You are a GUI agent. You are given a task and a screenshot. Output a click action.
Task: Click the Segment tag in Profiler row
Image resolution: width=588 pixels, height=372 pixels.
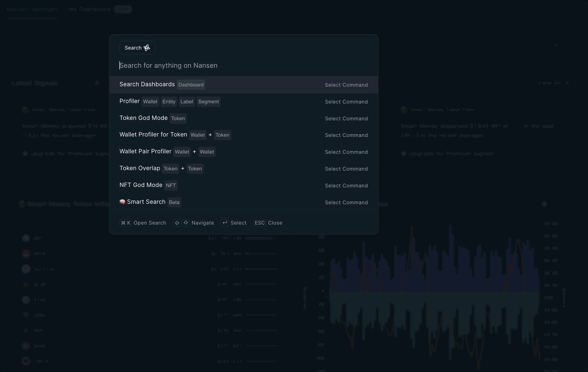click(x=208, y=101)
